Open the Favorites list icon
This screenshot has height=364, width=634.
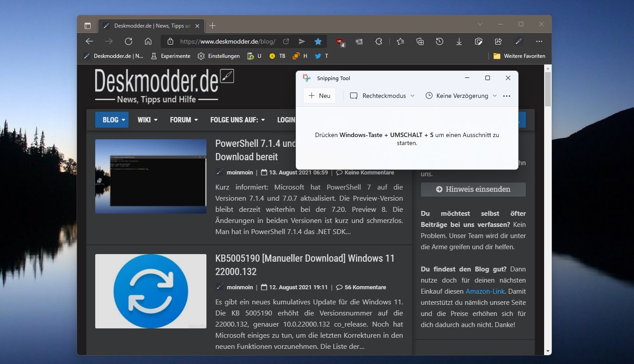tap(400, 41)
